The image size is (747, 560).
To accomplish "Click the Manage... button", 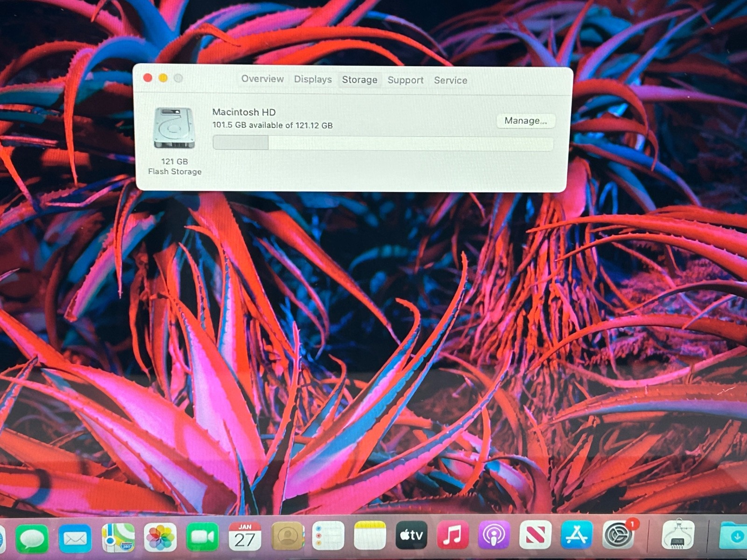I will (526, 121).
